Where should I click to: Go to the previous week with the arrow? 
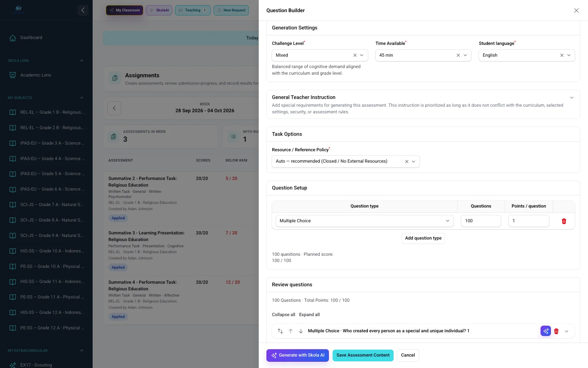[x=114, y=108]
